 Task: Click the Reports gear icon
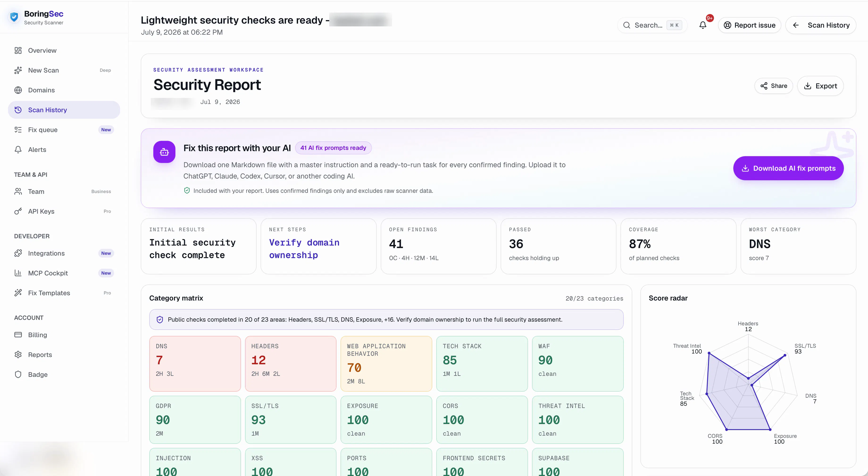pos(18,355)
